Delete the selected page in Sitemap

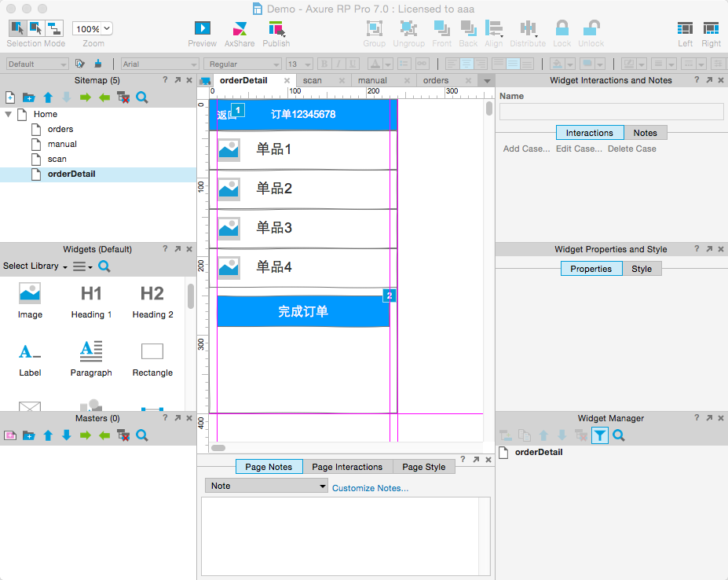[123, 97]
